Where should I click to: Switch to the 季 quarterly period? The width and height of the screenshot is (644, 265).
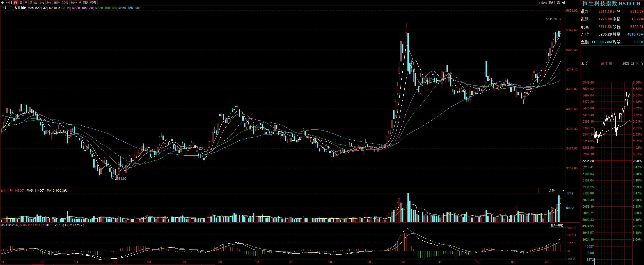click(x=31, y=3)
